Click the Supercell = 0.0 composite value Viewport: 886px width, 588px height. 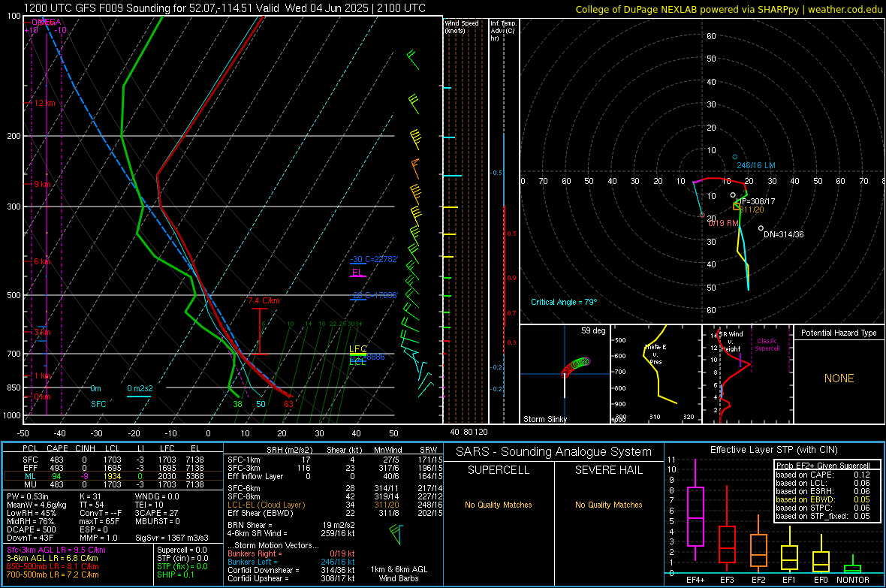click(x=182, y=550)
